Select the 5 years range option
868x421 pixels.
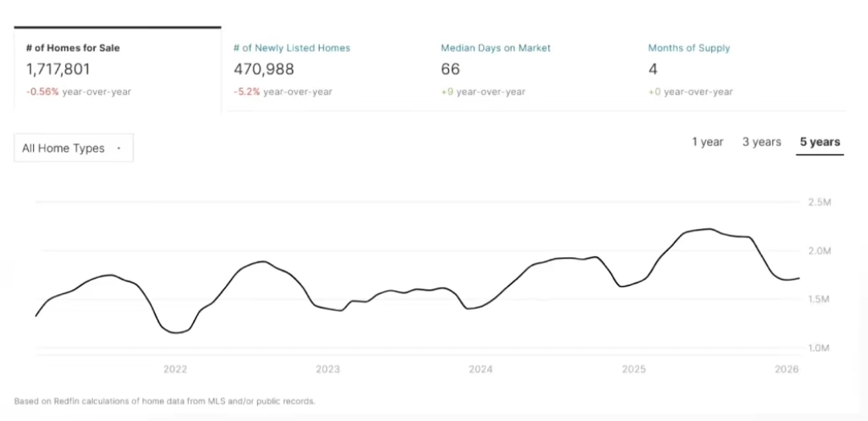click(820, 142)
